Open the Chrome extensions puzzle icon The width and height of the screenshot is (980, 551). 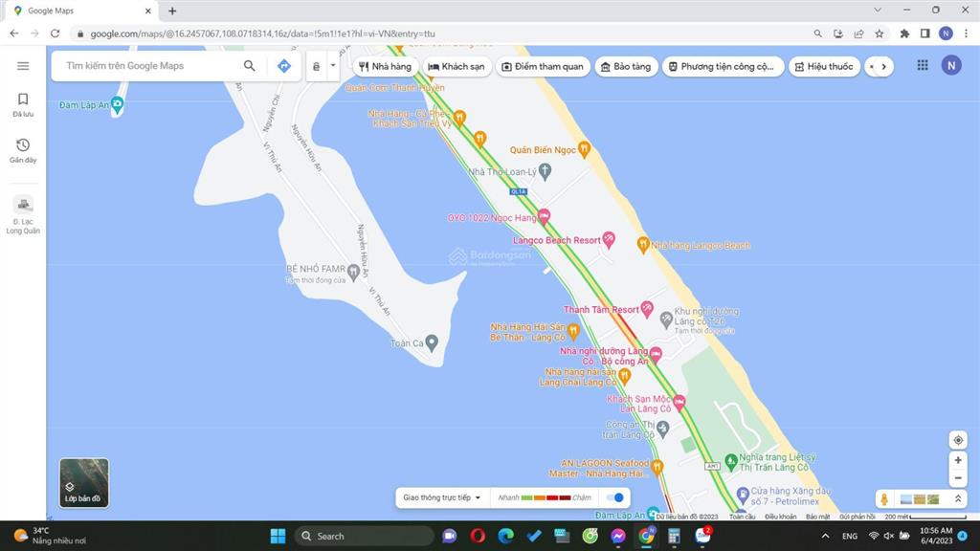(x=904, y=33)
